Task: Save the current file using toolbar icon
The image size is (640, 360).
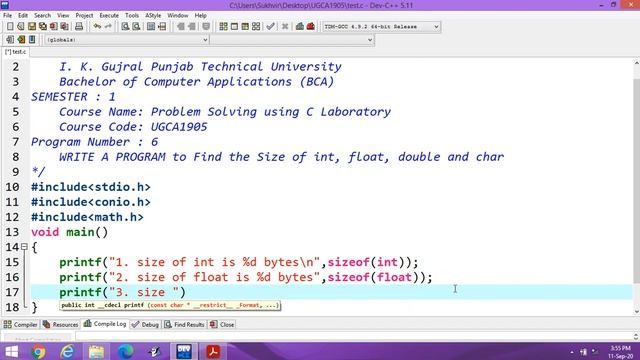Action: [x=32, y=27]
